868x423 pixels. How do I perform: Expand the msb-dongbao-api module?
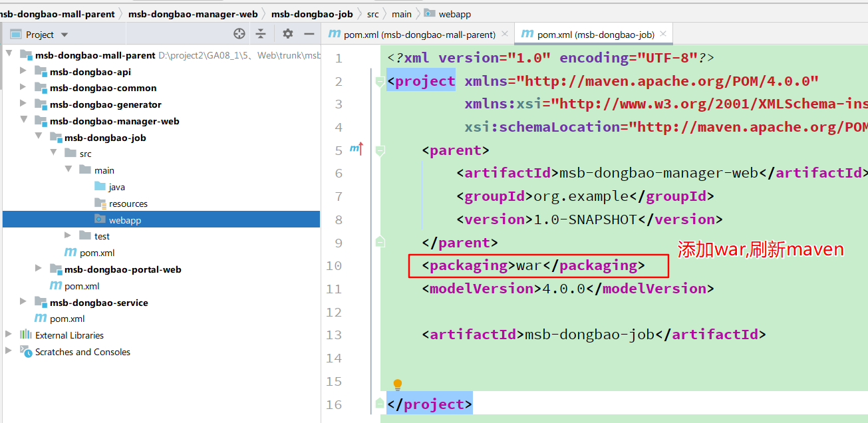tap(23, 71)
